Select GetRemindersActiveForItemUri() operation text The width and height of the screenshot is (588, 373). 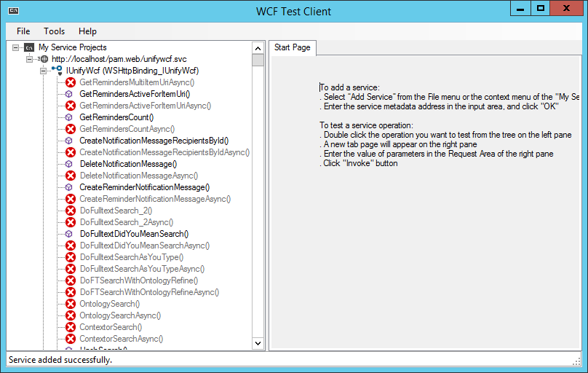pyautogui.click(x=135, y=94)
